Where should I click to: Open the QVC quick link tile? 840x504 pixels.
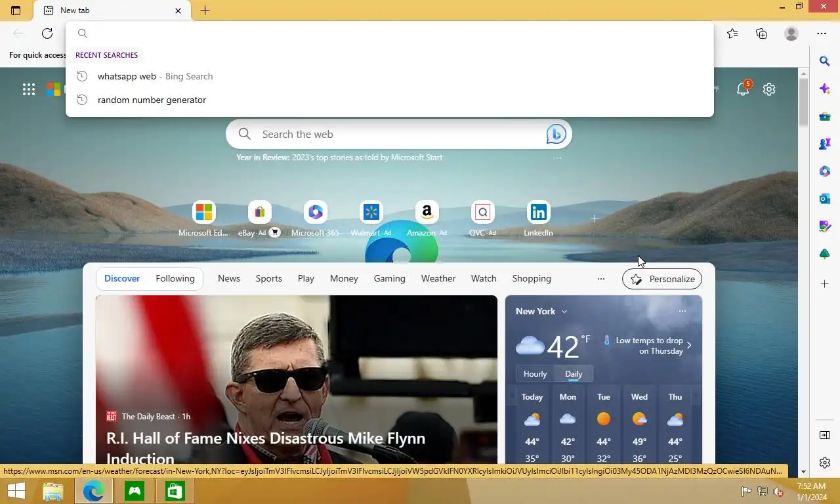482,219
